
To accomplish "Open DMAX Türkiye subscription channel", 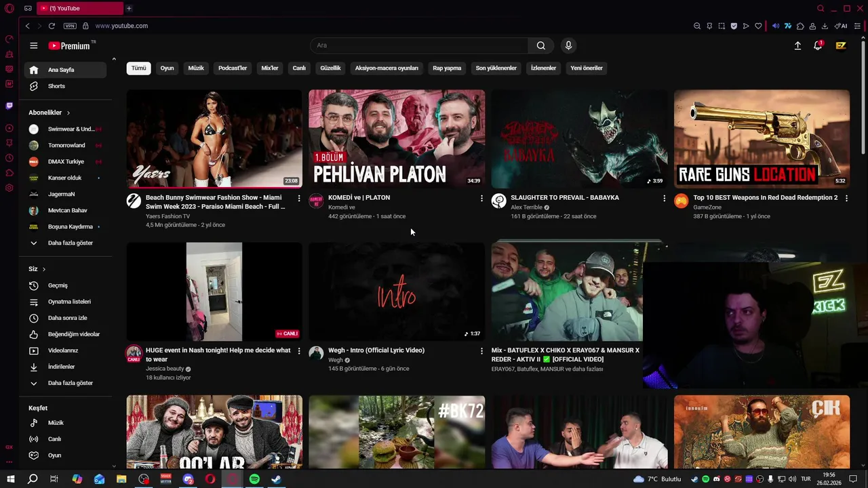I will 65,161.
